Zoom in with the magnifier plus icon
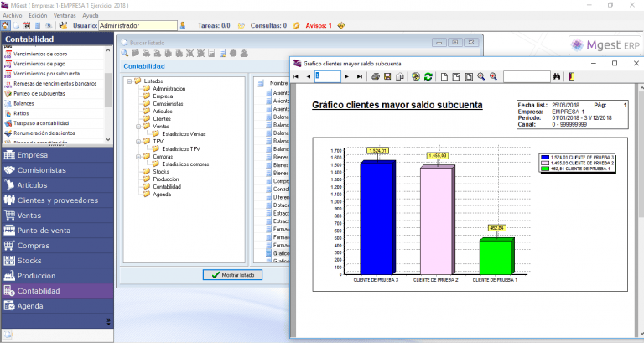The width and height of the screenshot is (644, 343). click(x=493, y=77)
